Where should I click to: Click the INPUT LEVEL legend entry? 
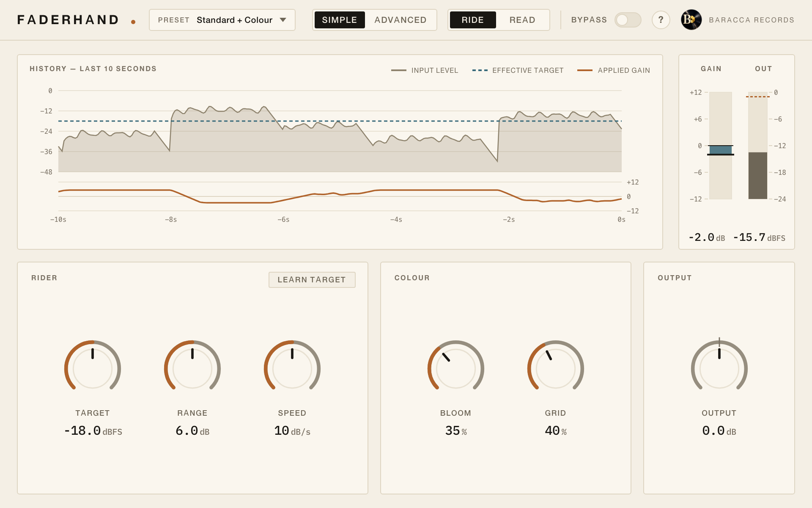tap(425, 70)
